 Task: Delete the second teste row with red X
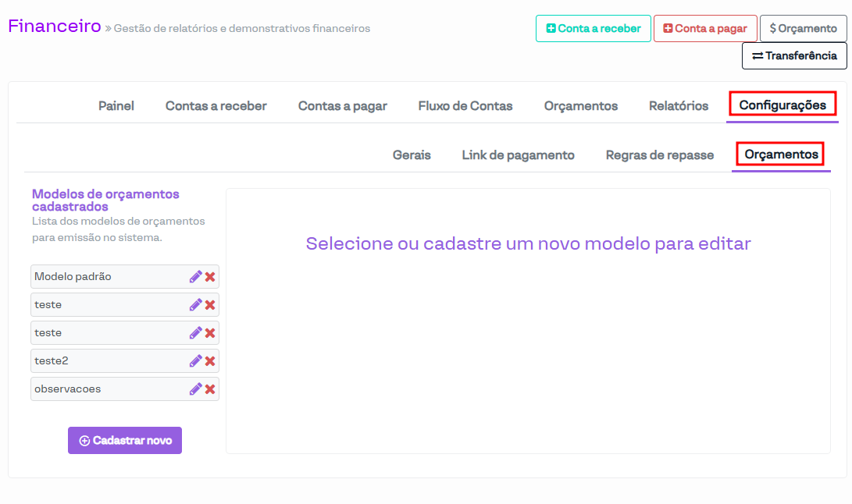[210, 333]
